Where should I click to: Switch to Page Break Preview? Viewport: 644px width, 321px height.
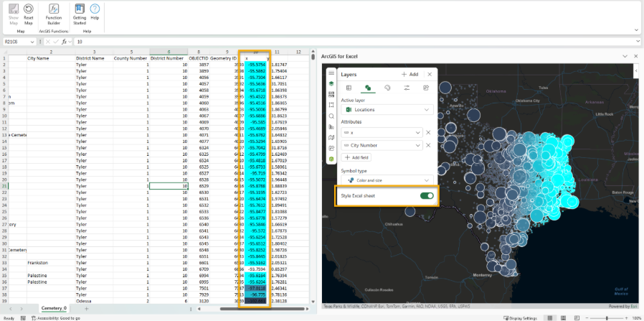pos(577,318)
